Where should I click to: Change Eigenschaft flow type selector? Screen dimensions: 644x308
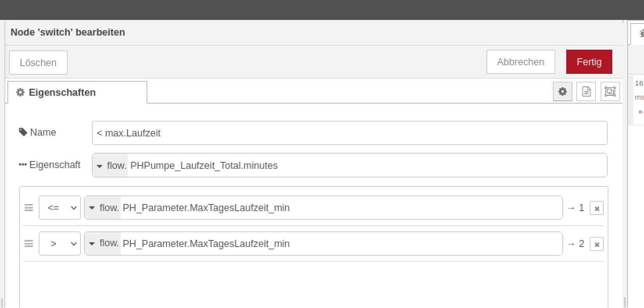click(110, 165)
